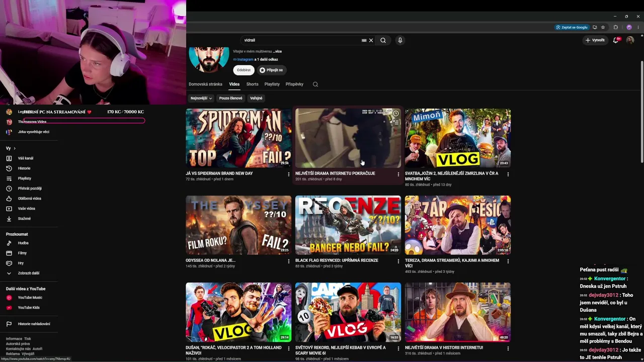
Task: Expand channel description via …více
Action: [x=277, y=51]
